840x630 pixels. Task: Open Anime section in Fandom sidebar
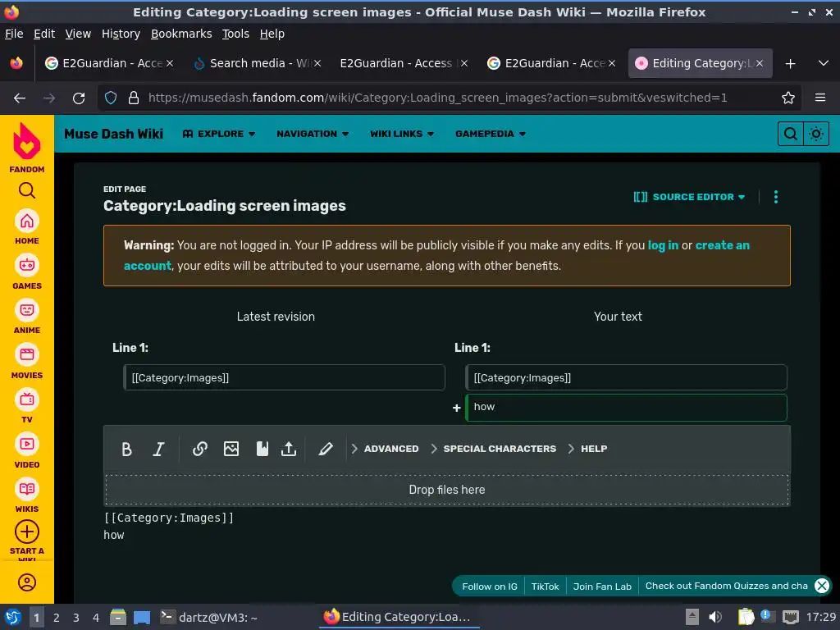coord(27,317)
